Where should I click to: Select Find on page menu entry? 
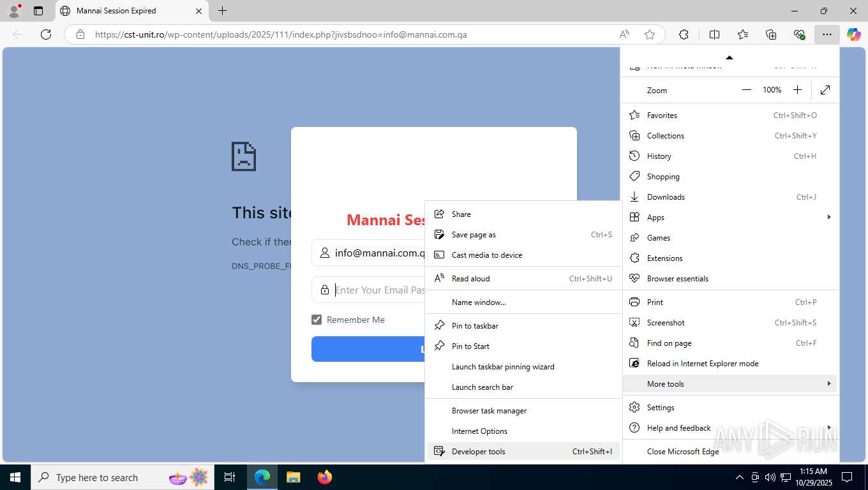[x=730, y=343]
